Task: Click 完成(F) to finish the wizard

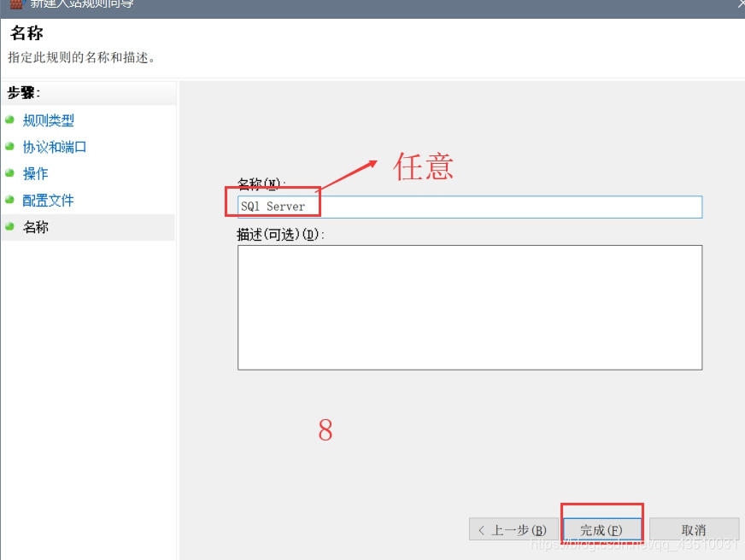Action: (x=601, y=529)
